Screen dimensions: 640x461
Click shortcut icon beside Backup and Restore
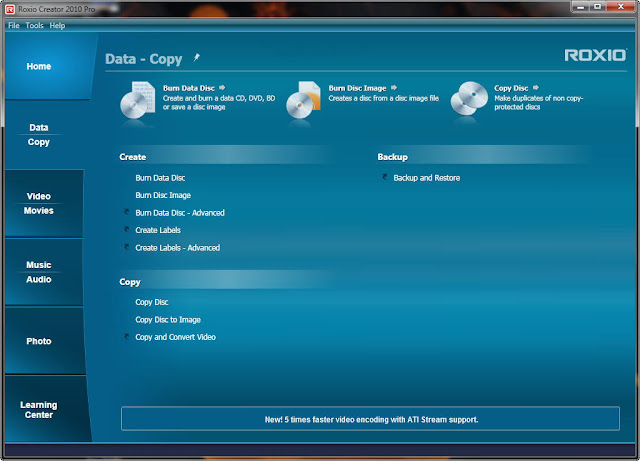[x=384, y=177]
